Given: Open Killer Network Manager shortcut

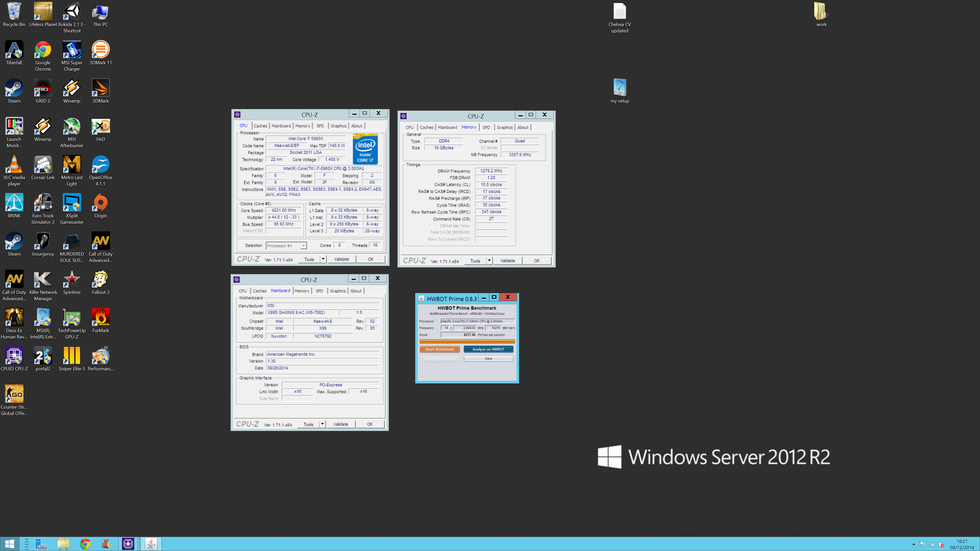Looking at the screenshot, I should tap(43, 286).
